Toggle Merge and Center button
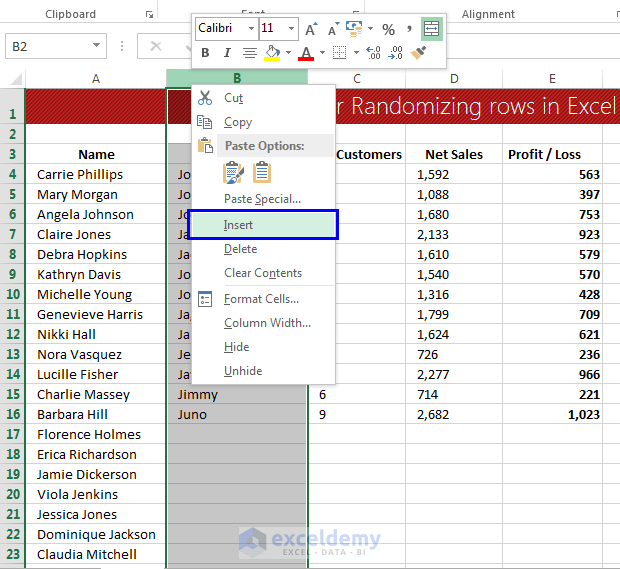Viewport: 620px width, 569px height. point(431,29)
